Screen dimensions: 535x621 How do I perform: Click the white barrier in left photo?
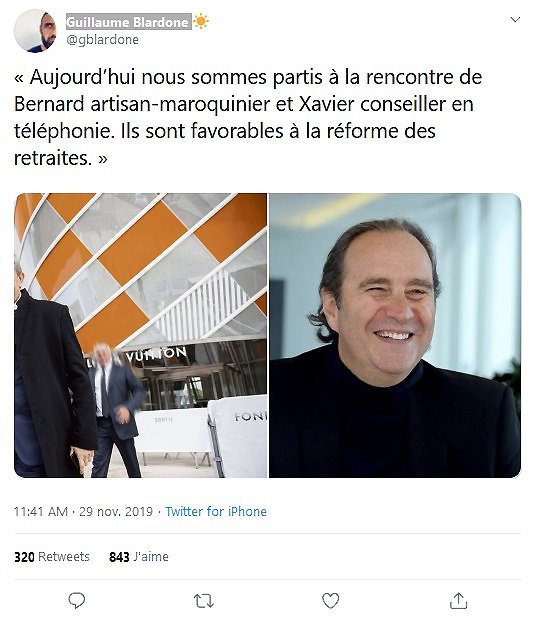click(239, 437)
